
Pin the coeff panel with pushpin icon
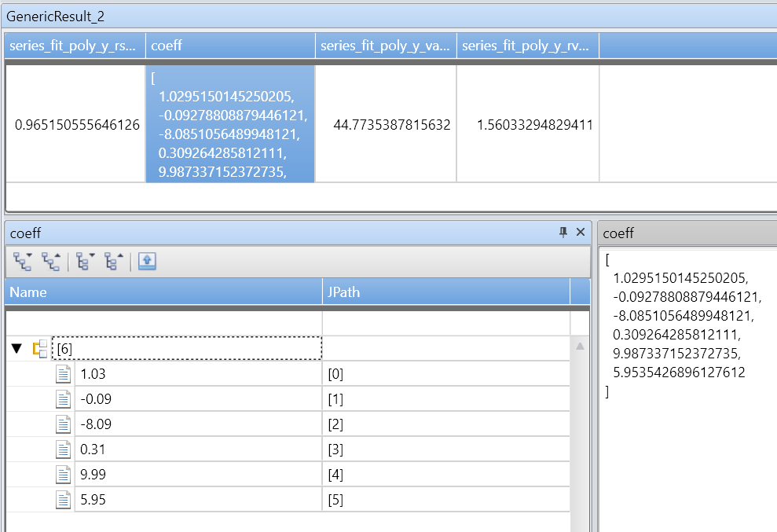563,232
